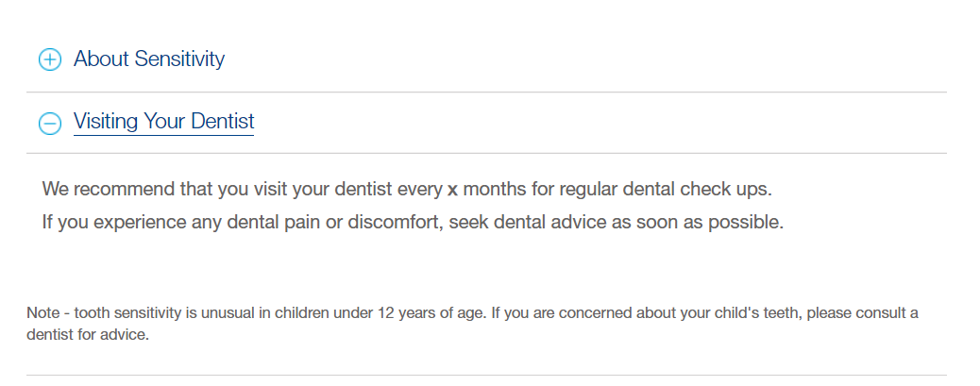
Task: Click "every" in the dentist visit sentence
Action: tap(419, 189)
